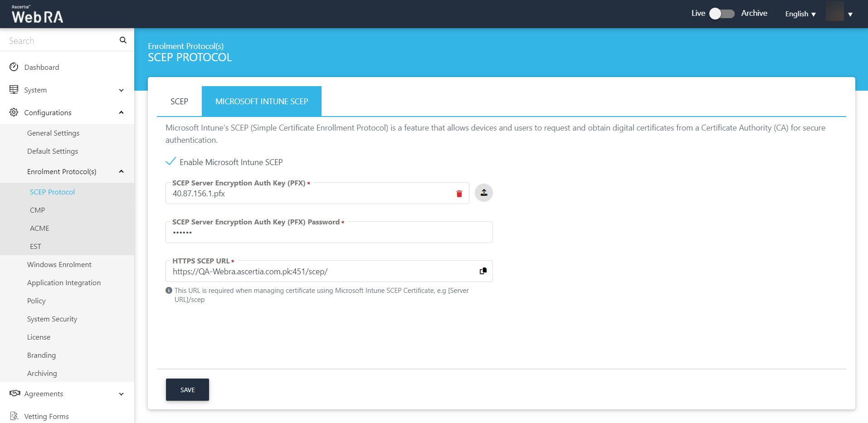868x423 pixels.
Task: Select SCEP Protocol in sidebar
Action: [52, 192]
